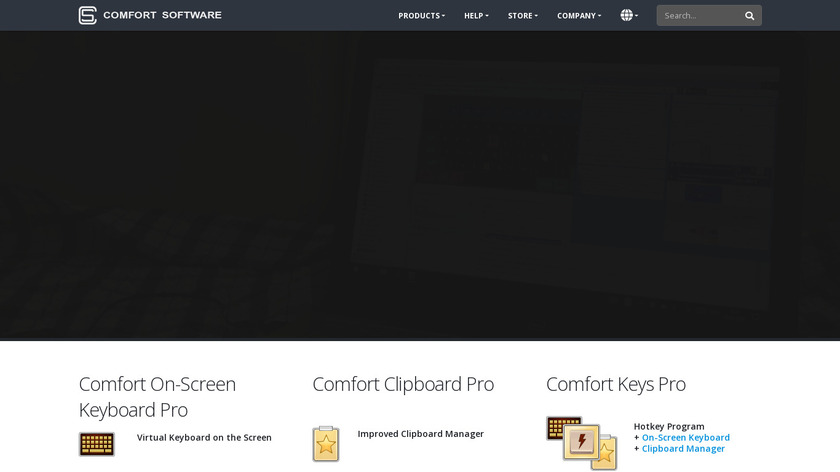Expand the Help menu
This screenshot has height=472, width=840.
pyautogui.click(x=476, y=16)
